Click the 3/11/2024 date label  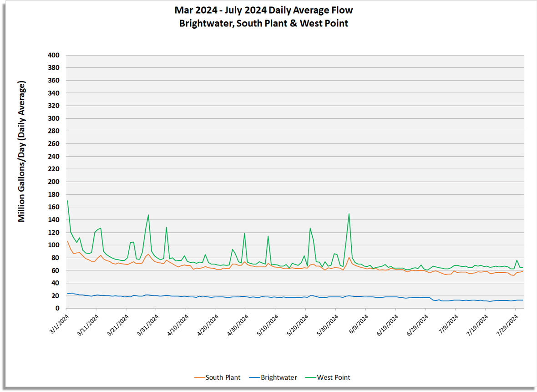point(88,326)
